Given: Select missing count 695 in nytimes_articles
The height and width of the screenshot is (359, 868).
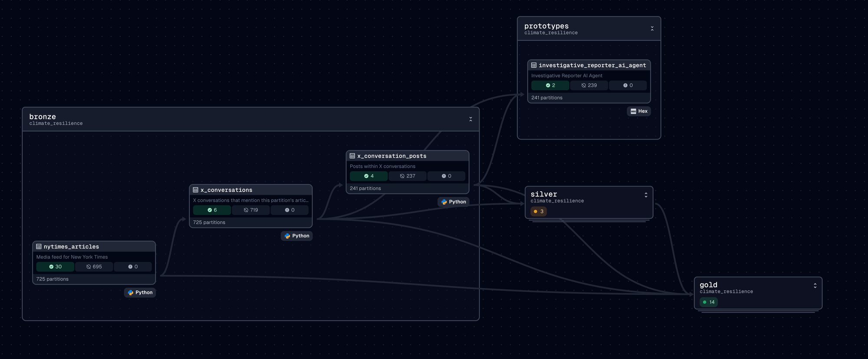Looking at the screenshot, I should click(x=94, y=267).
